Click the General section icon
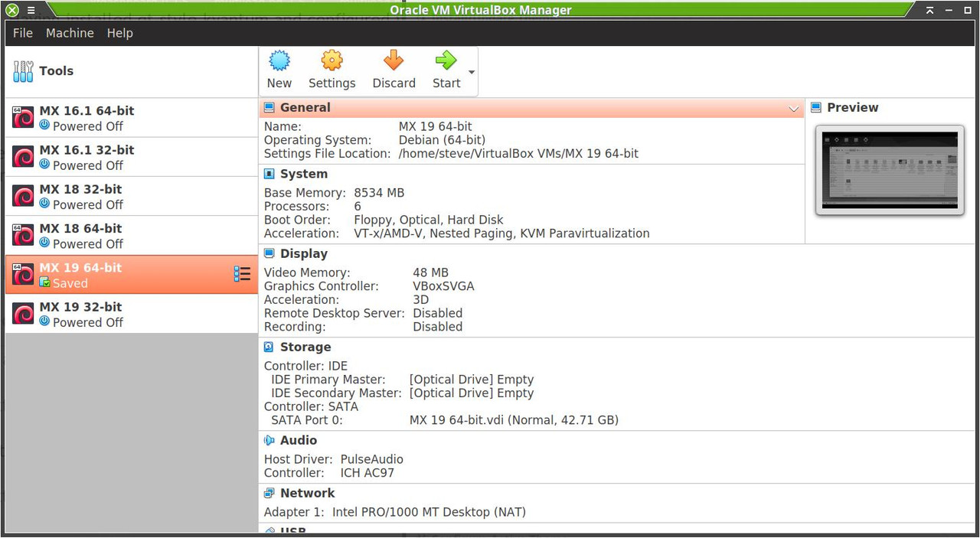The height and width of the screenshot is (538, 980). coord(269,108)
